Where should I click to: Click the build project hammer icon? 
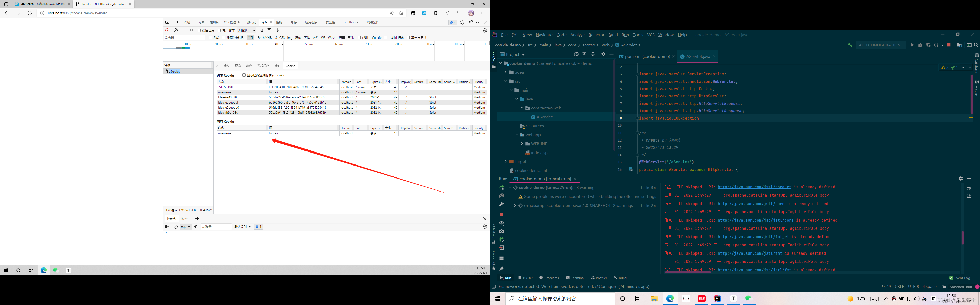tap(850, 45)
